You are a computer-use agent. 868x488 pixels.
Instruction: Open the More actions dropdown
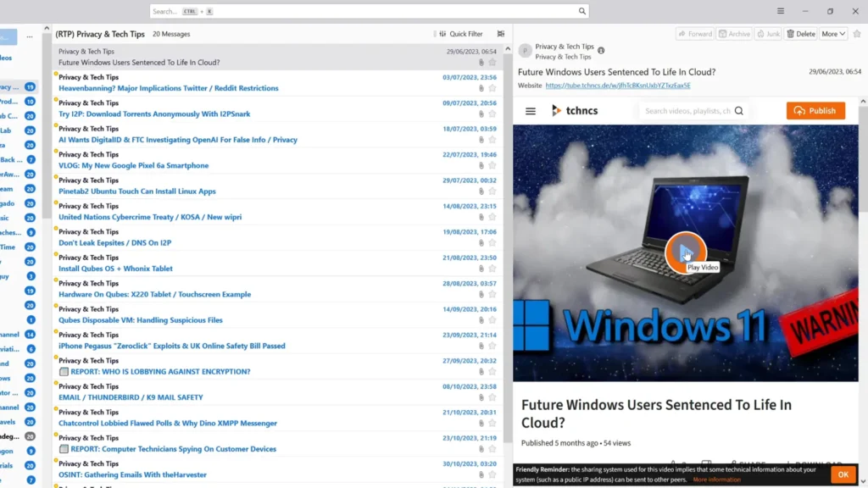coord(833,34)
